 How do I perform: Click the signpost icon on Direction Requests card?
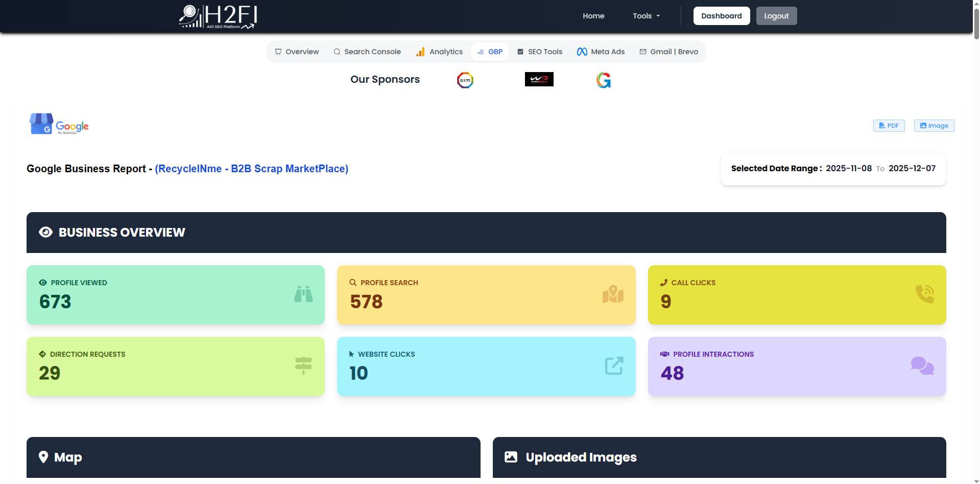tap(302, 366)
